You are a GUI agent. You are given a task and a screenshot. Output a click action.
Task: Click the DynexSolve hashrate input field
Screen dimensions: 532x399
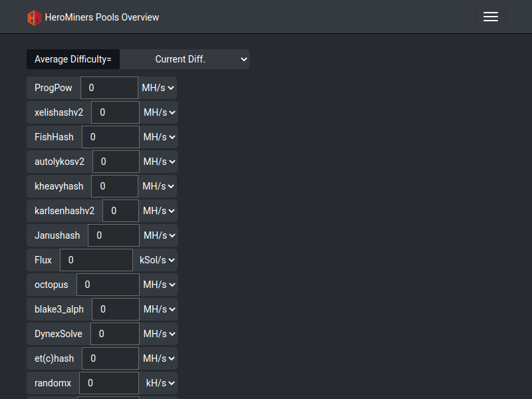(x=115, y=334)
